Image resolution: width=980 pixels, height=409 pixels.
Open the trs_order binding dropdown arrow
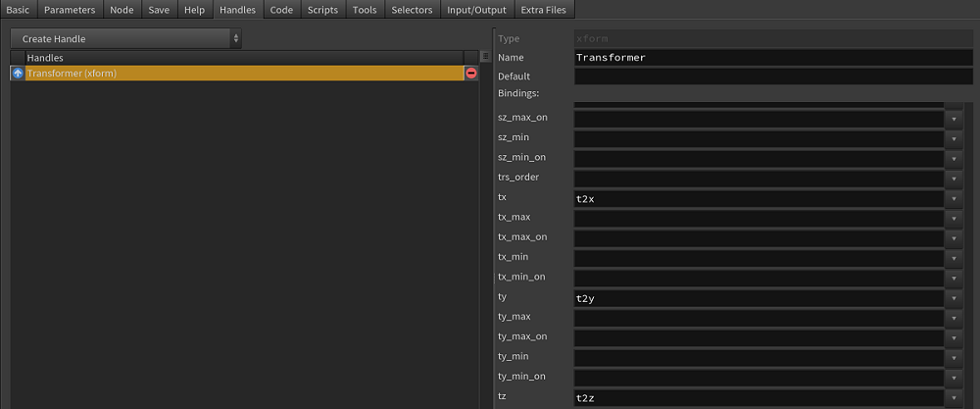954,179
